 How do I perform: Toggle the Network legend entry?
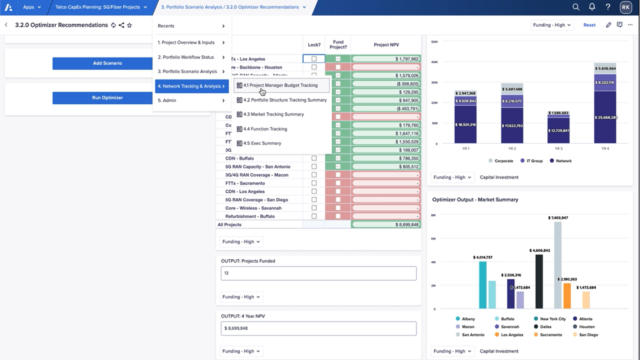point(560,161)
